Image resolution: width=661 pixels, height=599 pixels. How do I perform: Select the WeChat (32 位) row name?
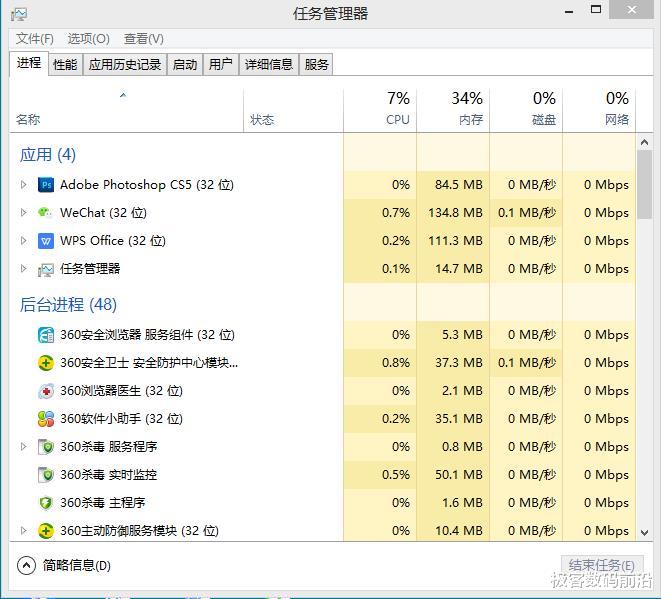(103, 212)
